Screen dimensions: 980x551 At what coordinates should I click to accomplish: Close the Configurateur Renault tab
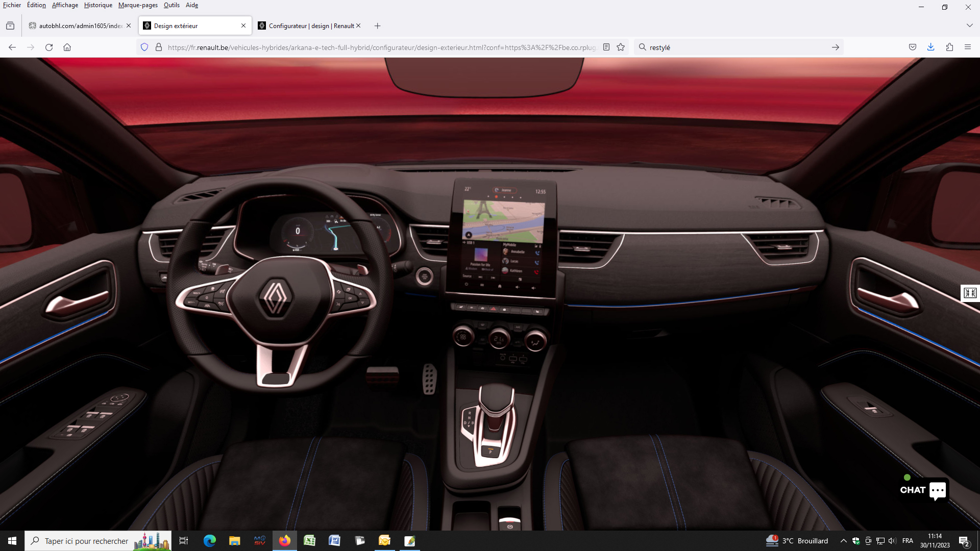[x=358, y=26]
